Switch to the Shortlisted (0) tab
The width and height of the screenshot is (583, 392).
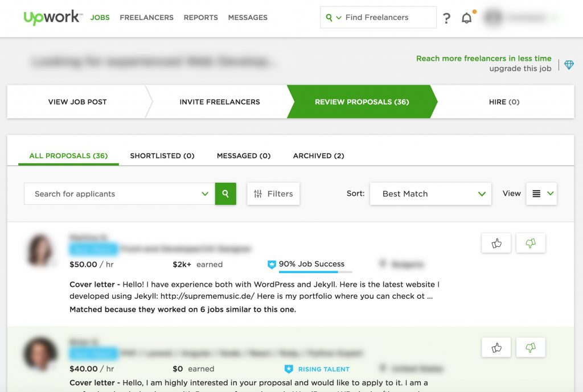point(162,156)
